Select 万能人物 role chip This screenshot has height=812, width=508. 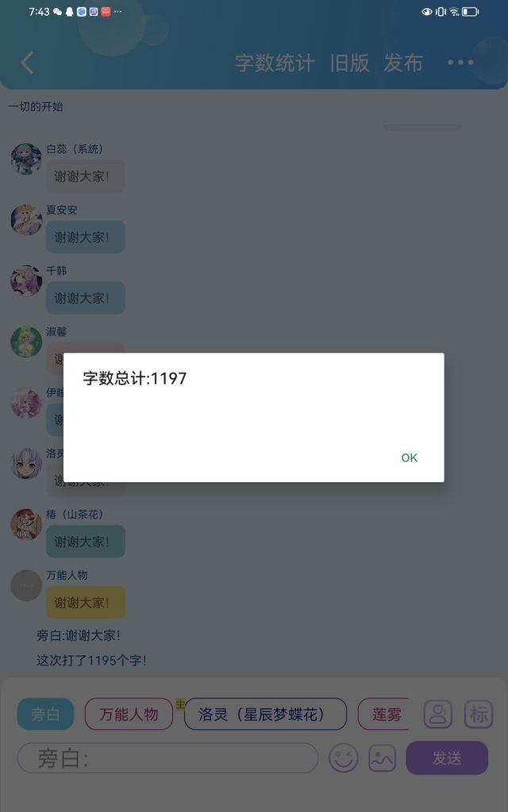point(129,714)
